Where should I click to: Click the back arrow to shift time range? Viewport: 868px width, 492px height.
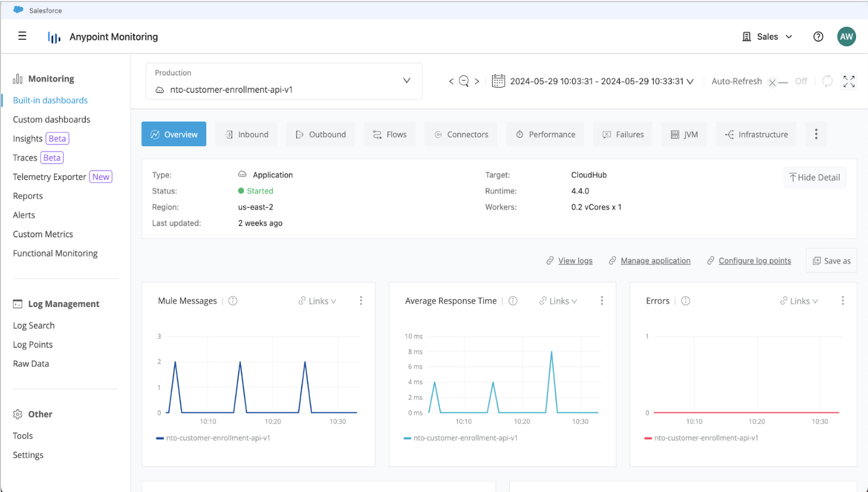(x=451, y=81)
